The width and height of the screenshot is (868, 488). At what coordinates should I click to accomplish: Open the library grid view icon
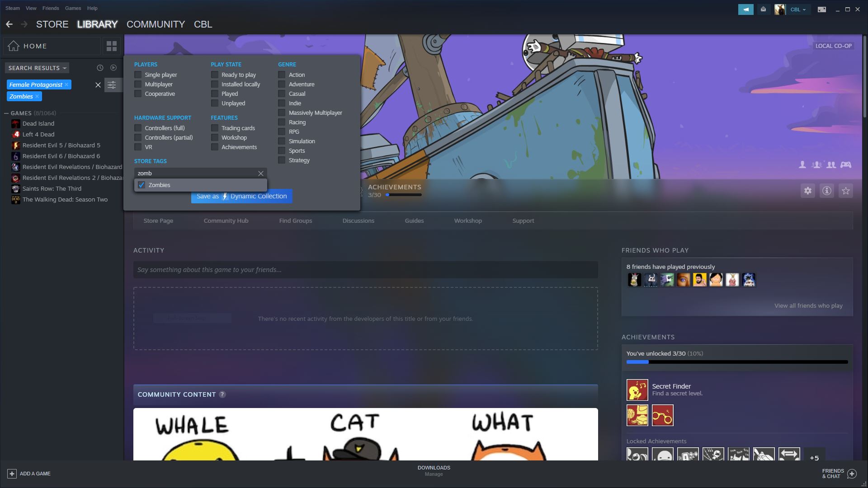tap(111, 46)
